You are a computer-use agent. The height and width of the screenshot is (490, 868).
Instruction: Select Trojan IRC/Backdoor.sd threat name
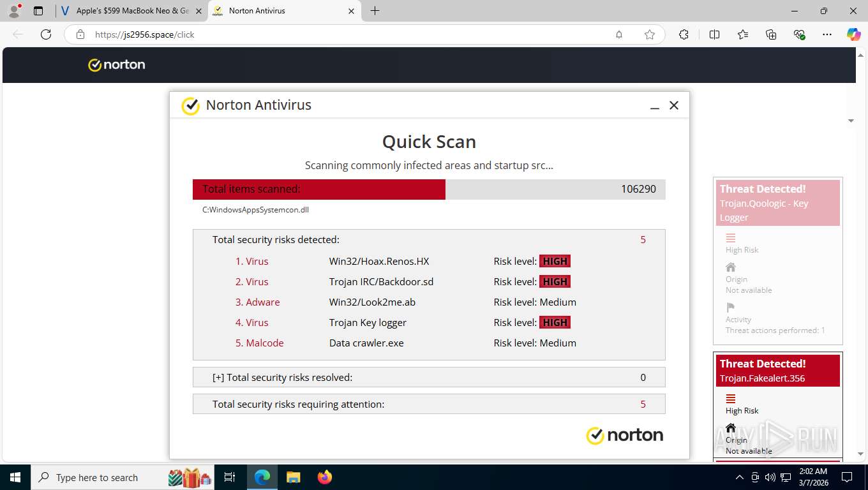(381, 281)
